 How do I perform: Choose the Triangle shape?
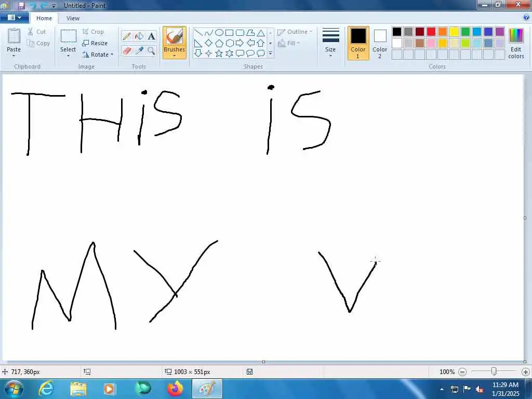(x=261, y=33)
